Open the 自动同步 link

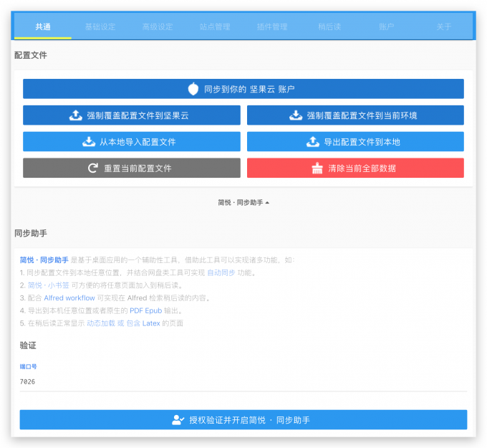(x=221, y=272)
